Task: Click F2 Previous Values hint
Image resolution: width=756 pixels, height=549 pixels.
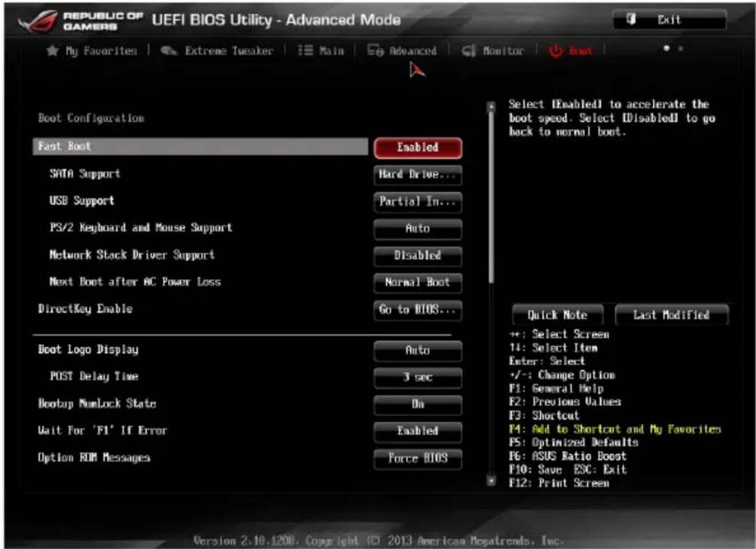Action: 565,402
